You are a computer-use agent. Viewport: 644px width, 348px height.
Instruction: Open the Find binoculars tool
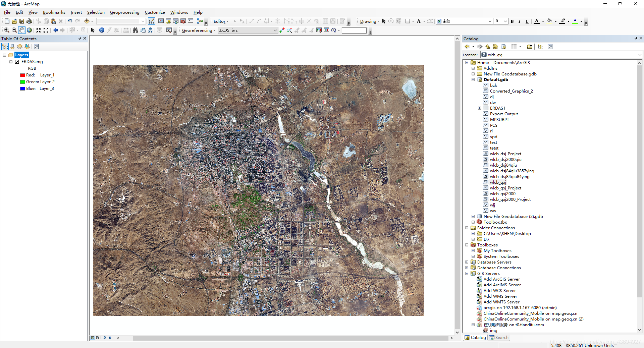[135, 30]
